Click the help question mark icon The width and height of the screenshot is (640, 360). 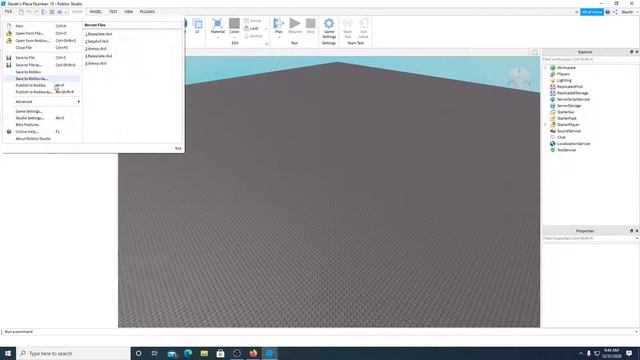[x=608, y=12]
